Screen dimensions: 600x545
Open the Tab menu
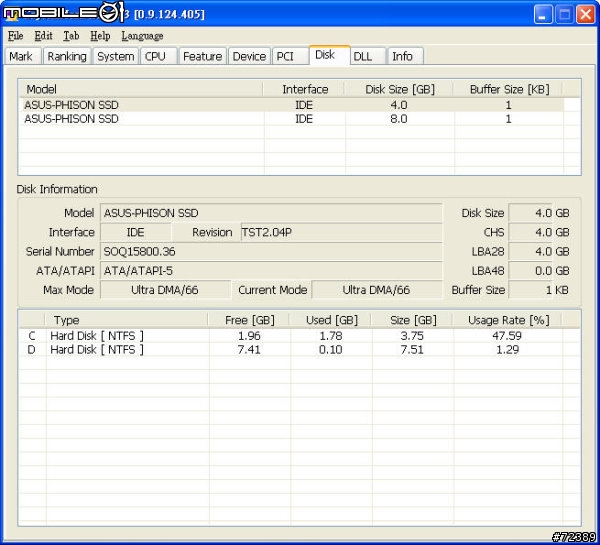click(71, 36)
